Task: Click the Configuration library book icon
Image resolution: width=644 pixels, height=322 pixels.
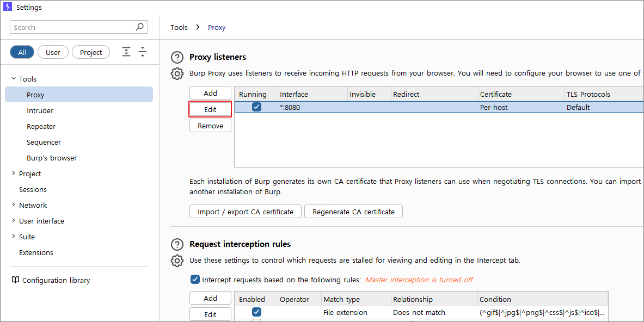Action: (x=15, y=280)
